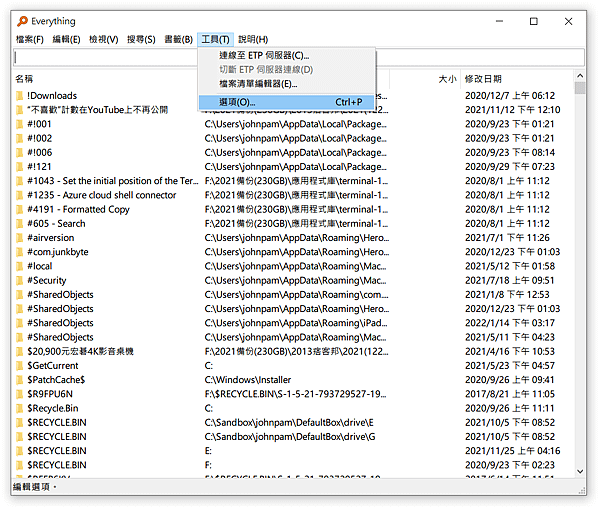Open the 編輯(E) menu

tap(66, 39)
